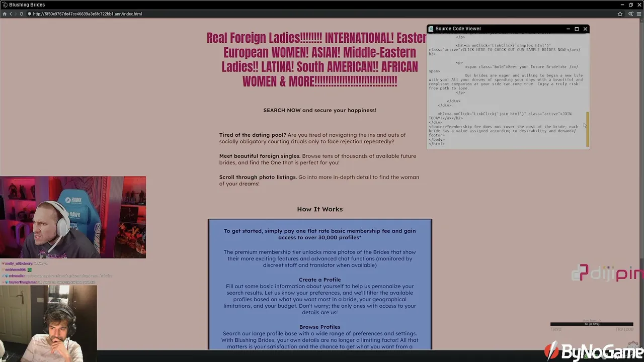The width and height of the screenshot is (644, 362).
Task: Click the 'To get started' membership fee paragraph
Action: (x=319, y=234)
